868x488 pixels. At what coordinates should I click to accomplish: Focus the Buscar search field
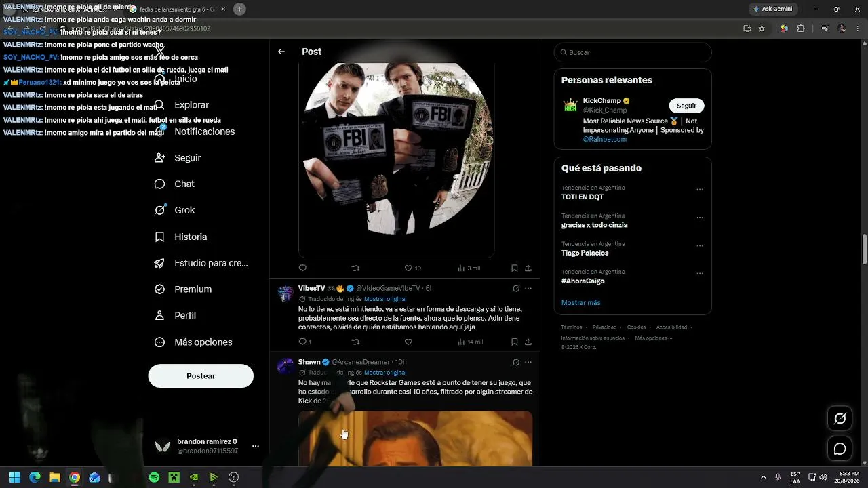click(633, 52)
